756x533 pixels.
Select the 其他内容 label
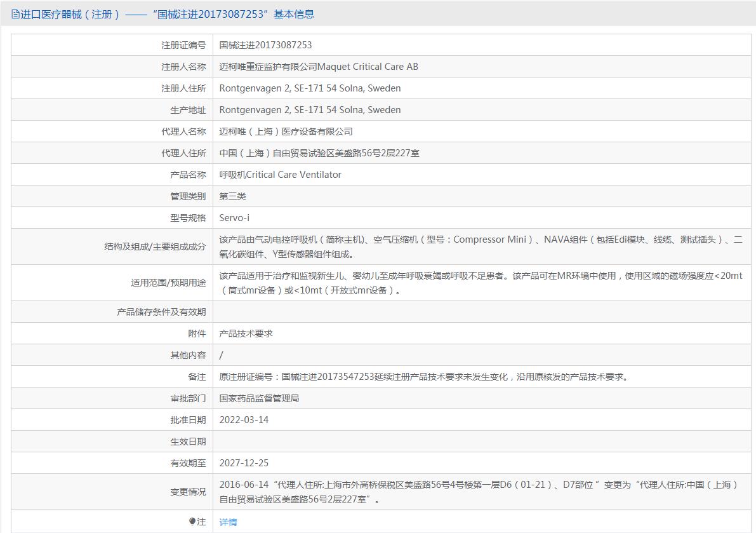(x=188, y=355)
